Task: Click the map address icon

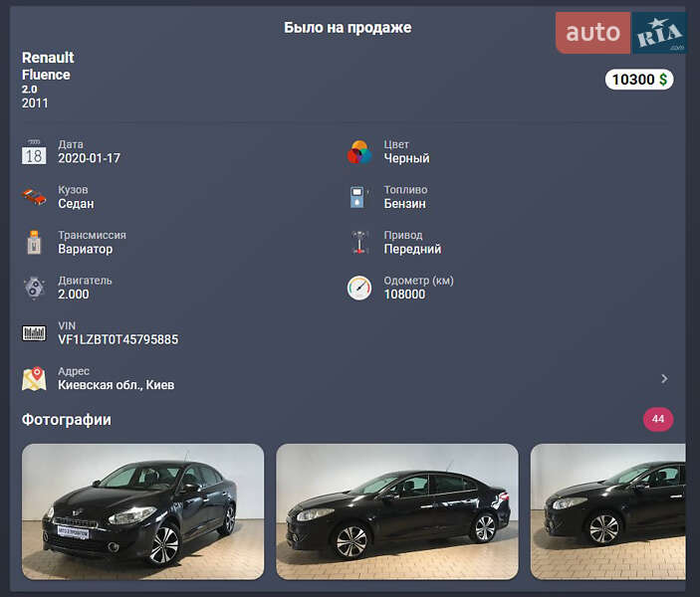Action: [34, 379]
